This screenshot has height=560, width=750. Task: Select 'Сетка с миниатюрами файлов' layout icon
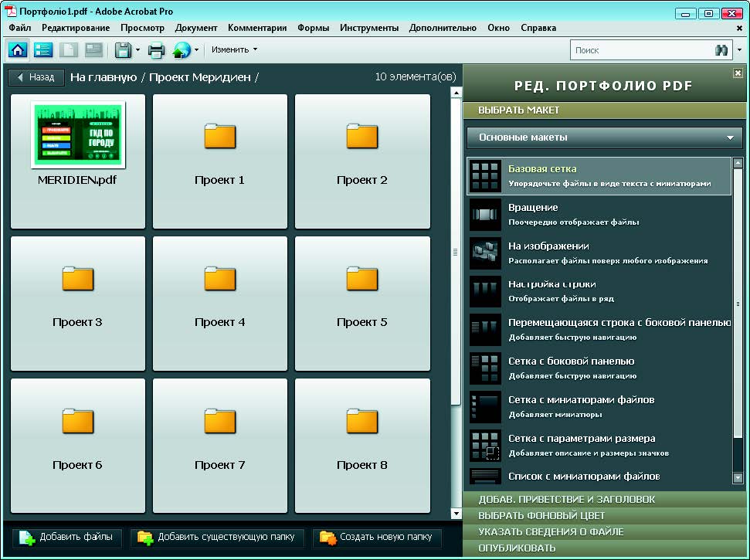(485, 406)
